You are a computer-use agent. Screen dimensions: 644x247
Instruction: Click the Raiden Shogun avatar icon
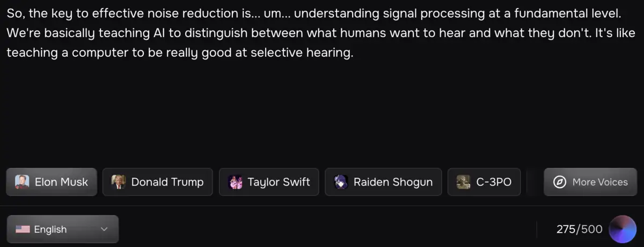pos(341,182)
